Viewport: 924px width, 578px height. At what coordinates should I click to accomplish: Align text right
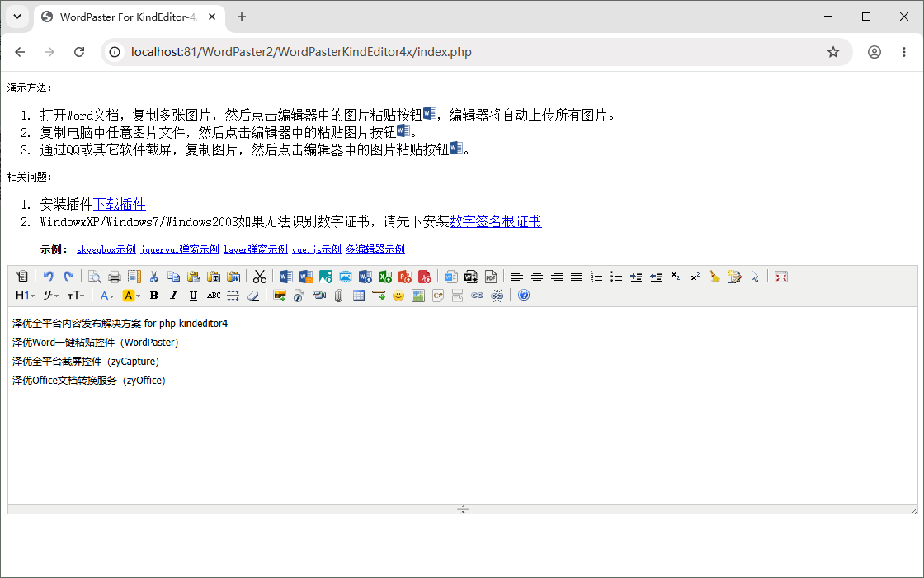point(557,277)
